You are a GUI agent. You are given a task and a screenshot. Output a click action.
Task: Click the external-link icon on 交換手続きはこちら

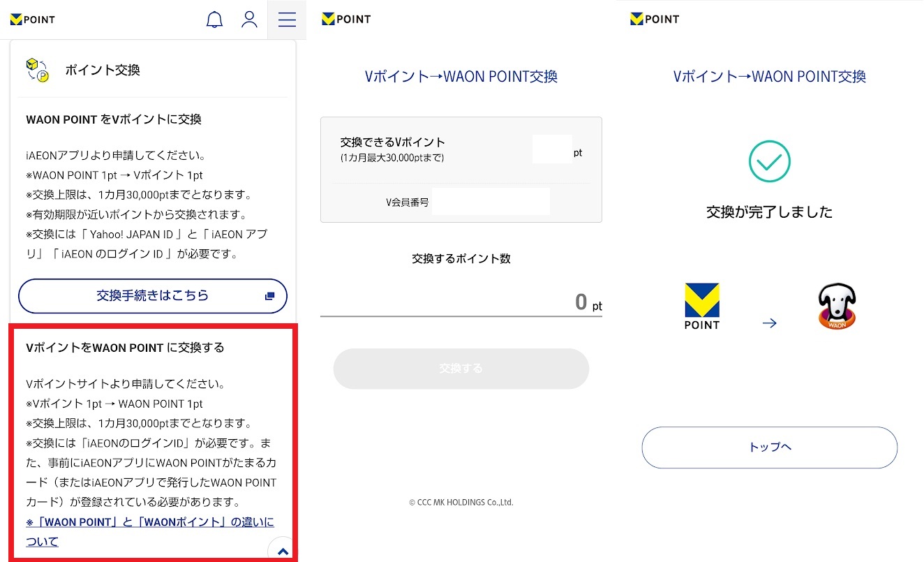click(x=270, y=296)
